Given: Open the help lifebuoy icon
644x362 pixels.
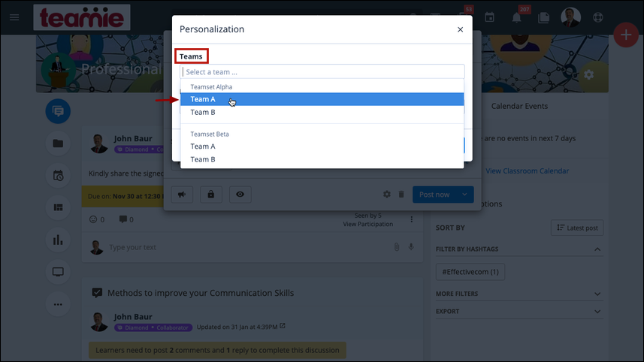Looking at the screenshot, I should coord(598,17).
